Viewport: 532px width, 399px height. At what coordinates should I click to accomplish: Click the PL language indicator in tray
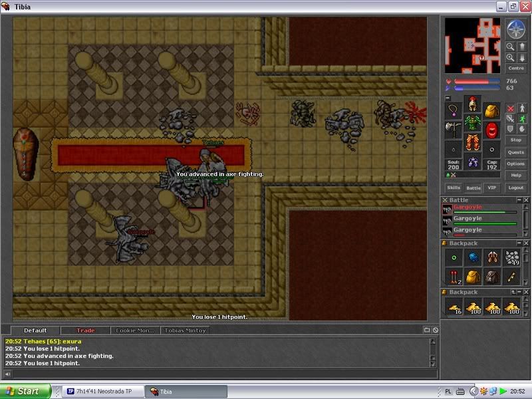point(448,392)
